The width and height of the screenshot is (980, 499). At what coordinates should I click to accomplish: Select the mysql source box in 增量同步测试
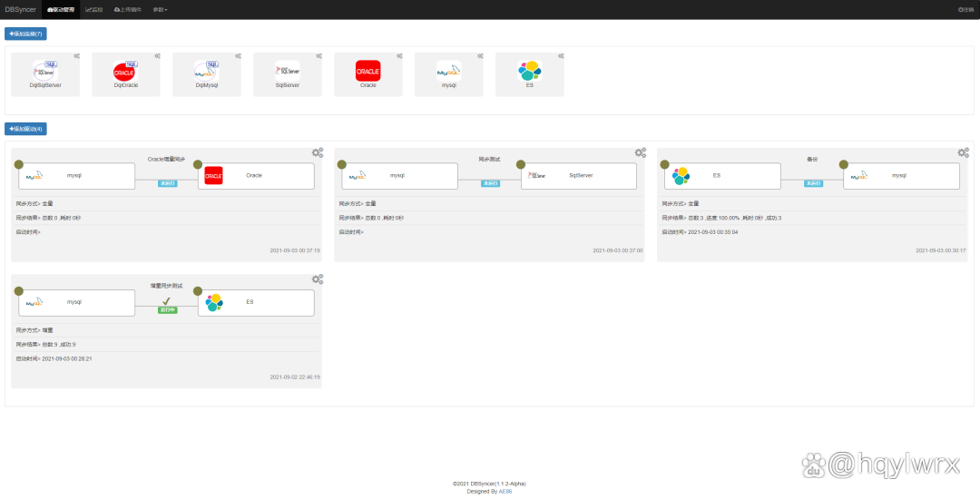[77, 302]
